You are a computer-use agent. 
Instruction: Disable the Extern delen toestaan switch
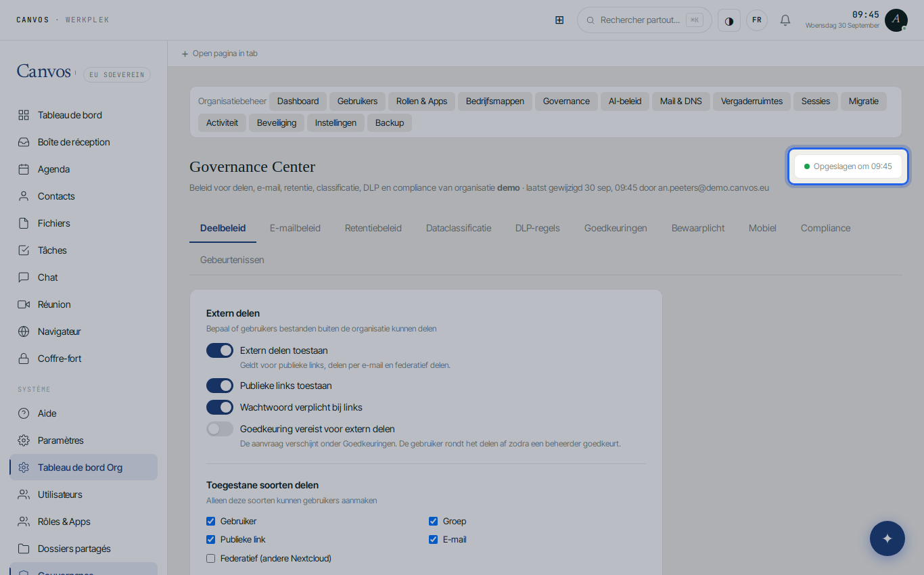220,350
